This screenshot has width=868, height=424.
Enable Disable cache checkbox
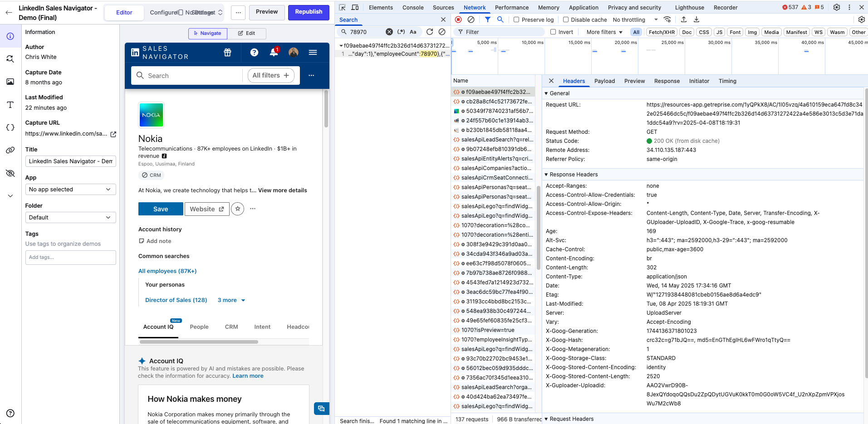point(566,19)
